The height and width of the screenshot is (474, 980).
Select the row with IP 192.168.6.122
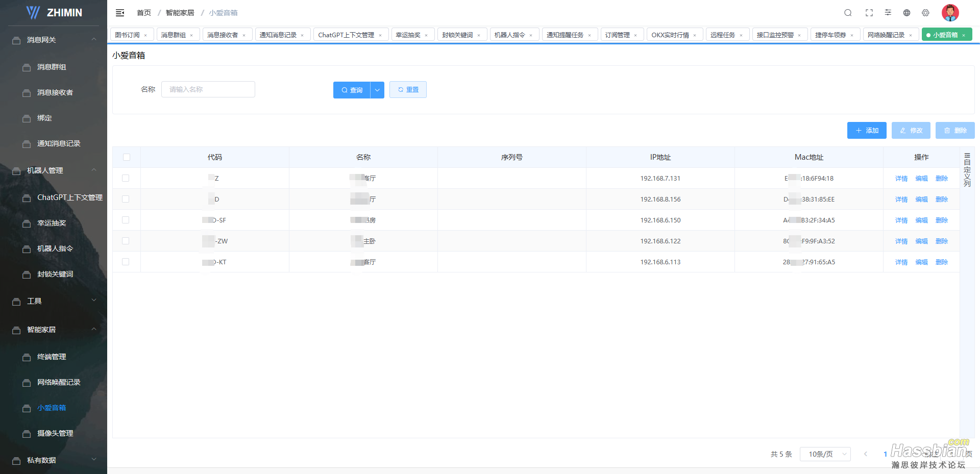pyautogui.click(x=126, y=241)
